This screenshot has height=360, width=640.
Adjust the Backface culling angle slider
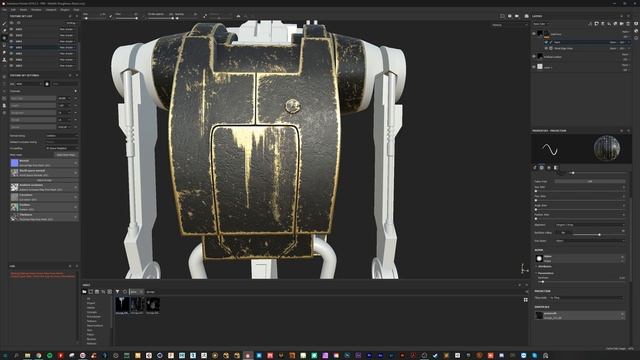pos(599,235)
